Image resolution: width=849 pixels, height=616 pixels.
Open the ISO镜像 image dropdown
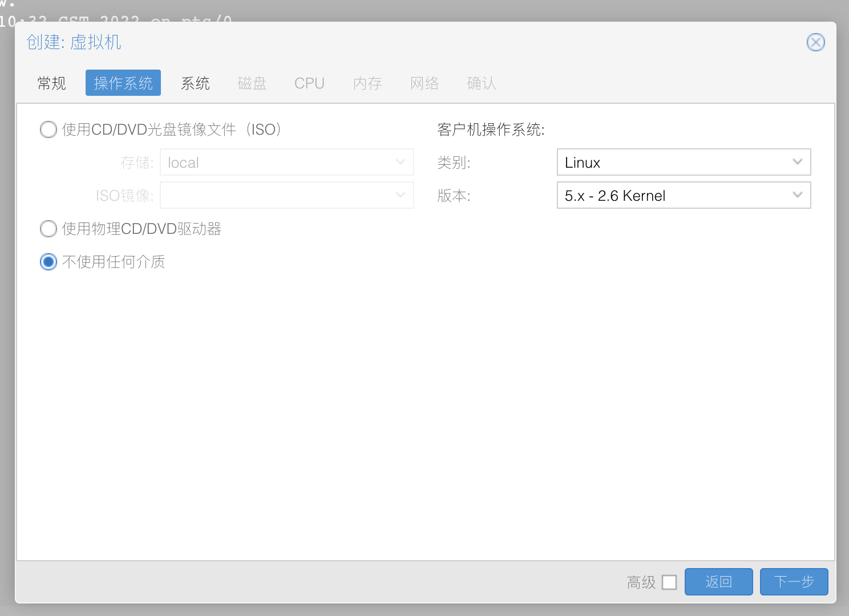point(286,196)
